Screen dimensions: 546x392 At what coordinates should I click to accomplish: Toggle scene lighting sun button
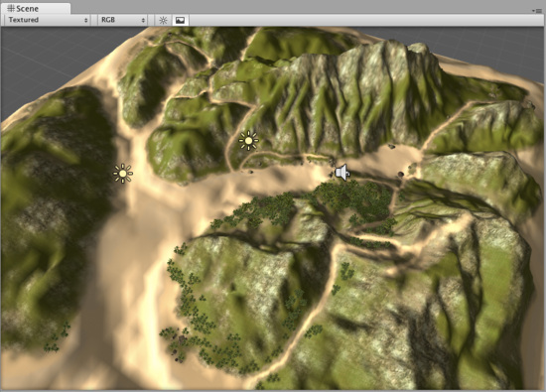(x=163, y=20)
